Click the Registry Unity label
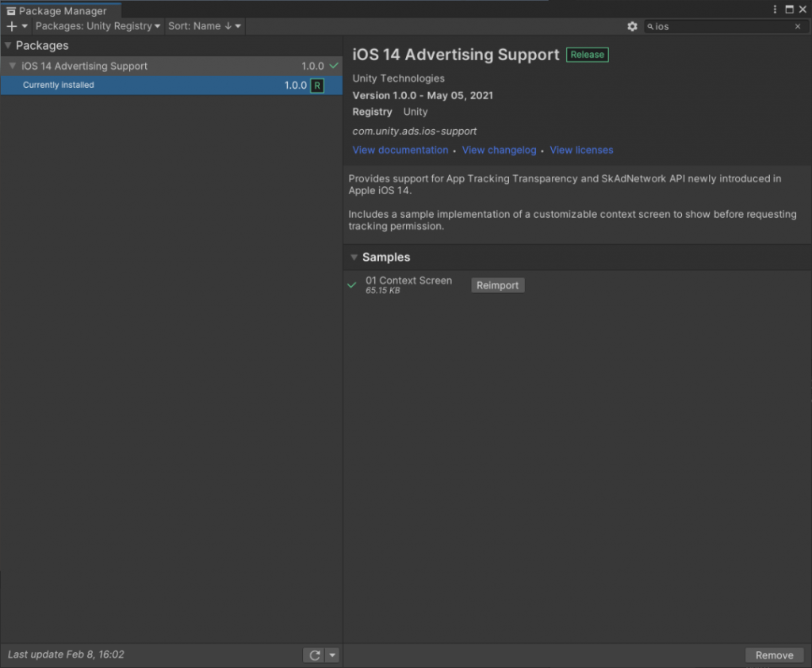The width and height of the screenshot is (812, 668). 390,112
